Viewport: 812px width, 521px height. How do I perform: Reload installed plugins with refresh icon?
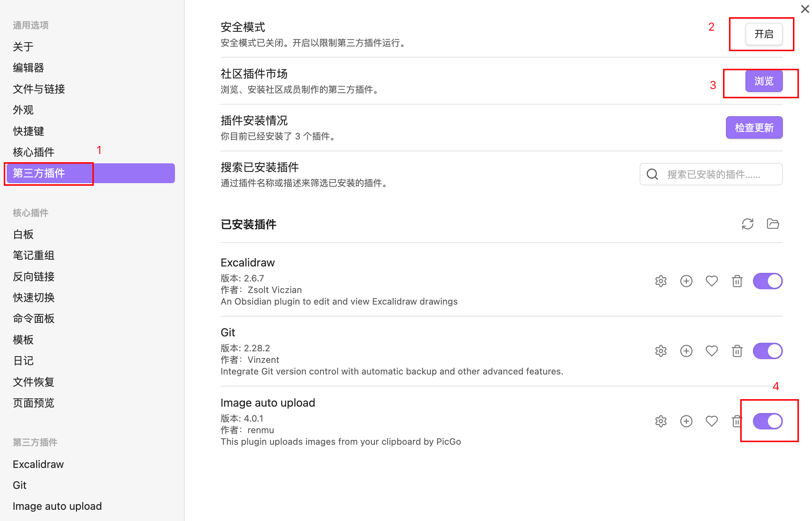click(747, 224)
